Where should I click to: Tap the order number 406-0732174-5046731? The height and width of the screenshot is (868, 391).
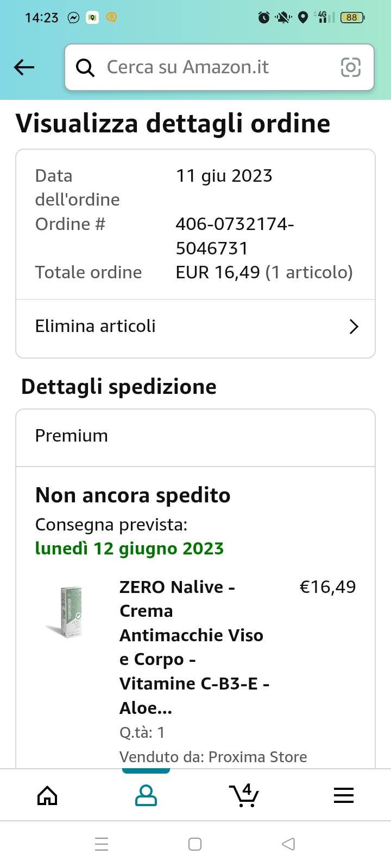tap(235, 236)
